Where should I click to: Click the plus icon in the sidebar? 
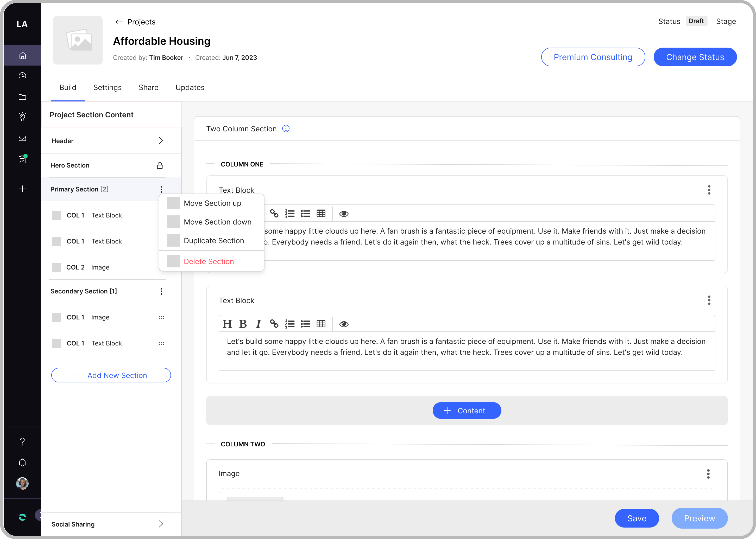tap(22, 189)
